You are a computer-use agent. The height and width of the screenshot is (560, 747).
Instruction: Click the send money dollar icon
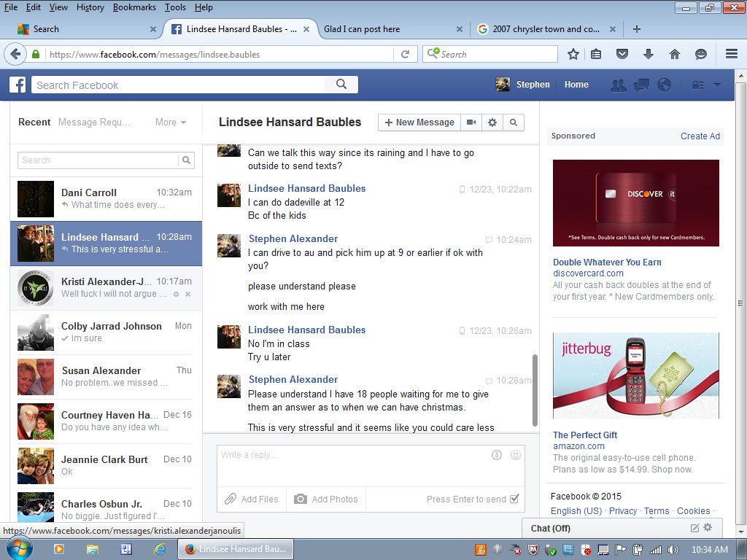pos(497,455)
